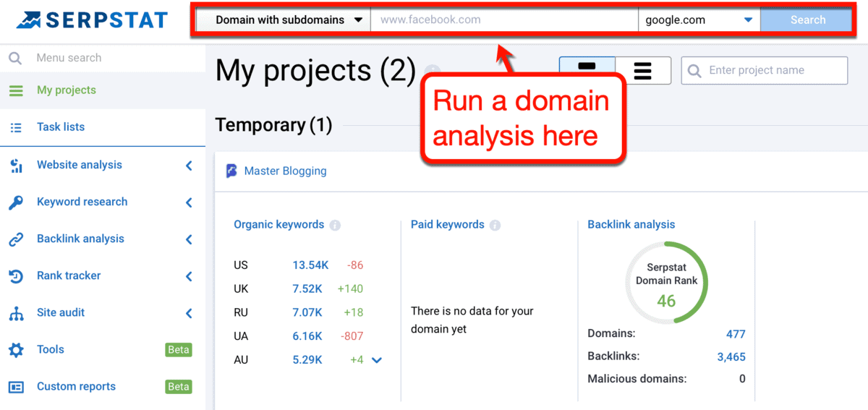Click the Site audit sitemap icon
868x410 pixels.
click(16, 313)
